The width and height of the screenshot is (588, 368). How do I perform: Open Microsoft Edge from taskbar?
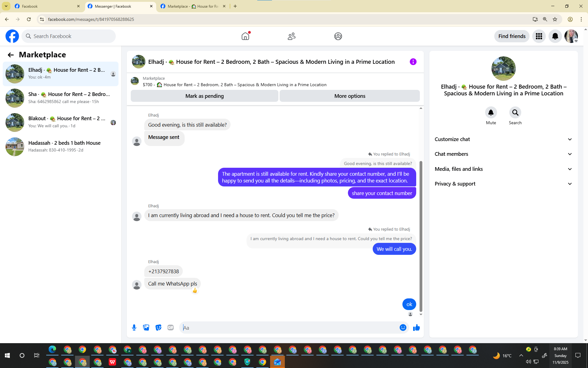point(52,349)
